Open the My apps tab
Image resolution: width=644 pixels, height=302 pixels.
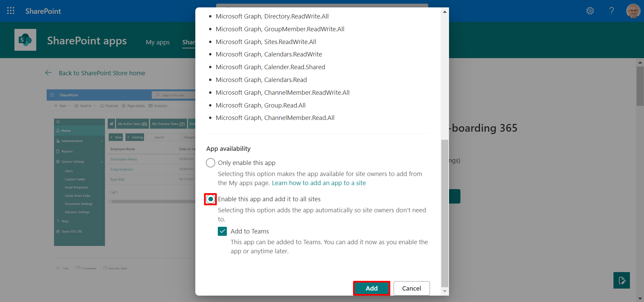click(x=158, y=42)
